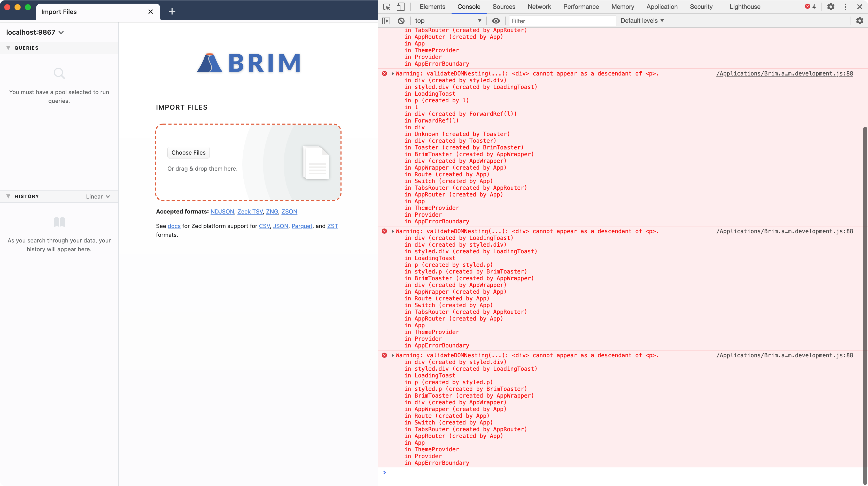
Task: Expand the localhost:9867 pool selector
Action: 35,32
